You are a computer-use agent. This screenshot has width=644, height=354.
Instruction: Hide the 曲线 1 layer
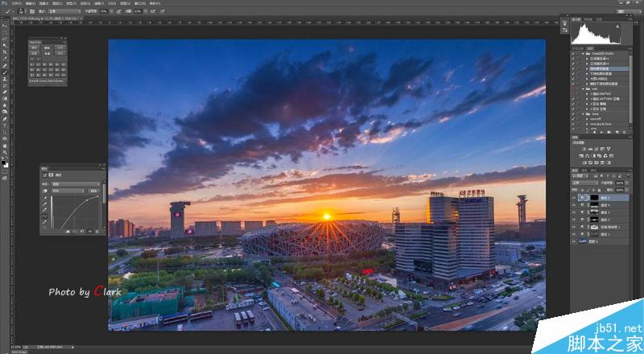[574, 234]
